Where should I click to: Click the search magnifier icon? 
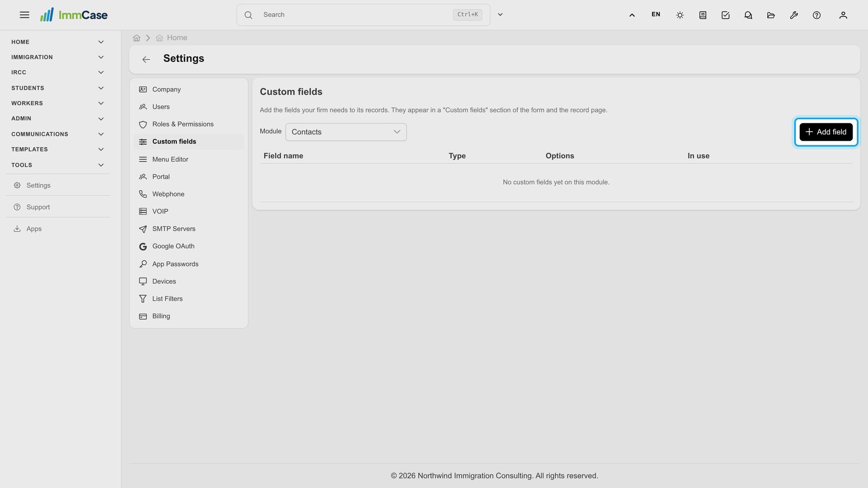(248, 15)
